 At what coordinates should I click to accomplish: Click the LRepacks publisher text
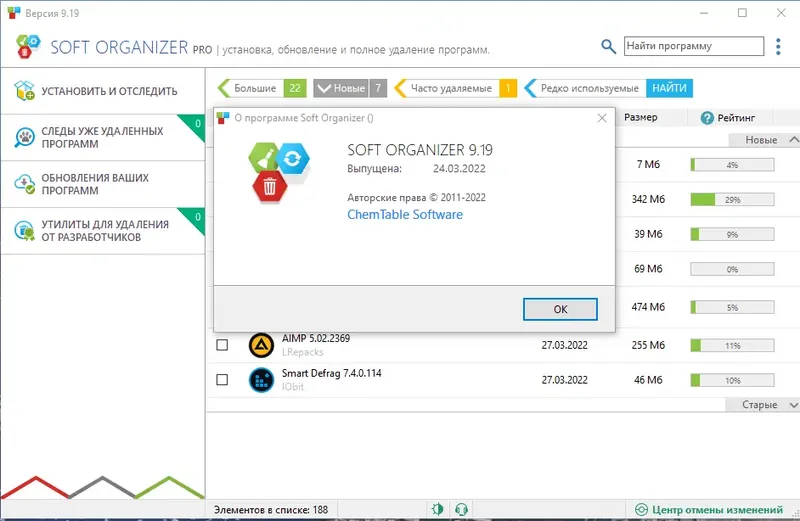tap(303, 352)
